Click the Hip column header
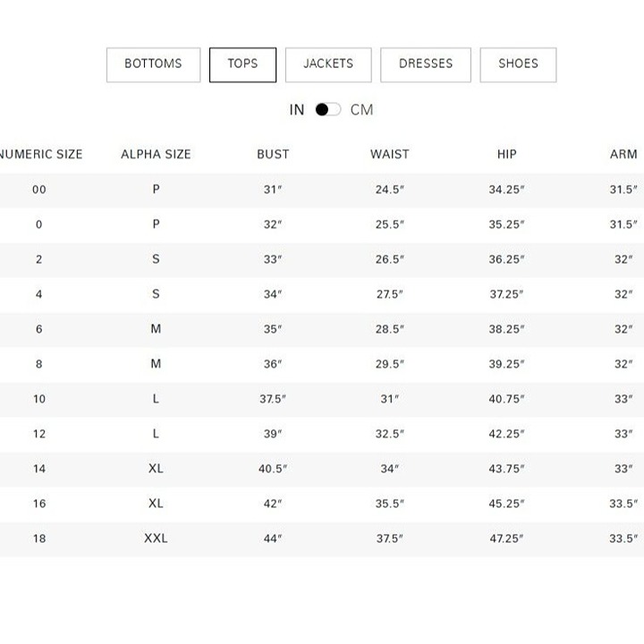 (507, 155)
